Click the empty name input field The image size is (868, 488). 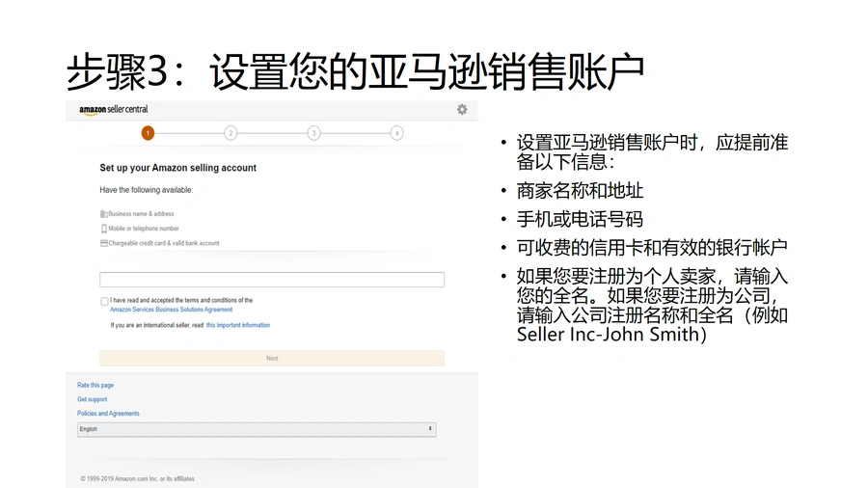[x=272, y=280]
